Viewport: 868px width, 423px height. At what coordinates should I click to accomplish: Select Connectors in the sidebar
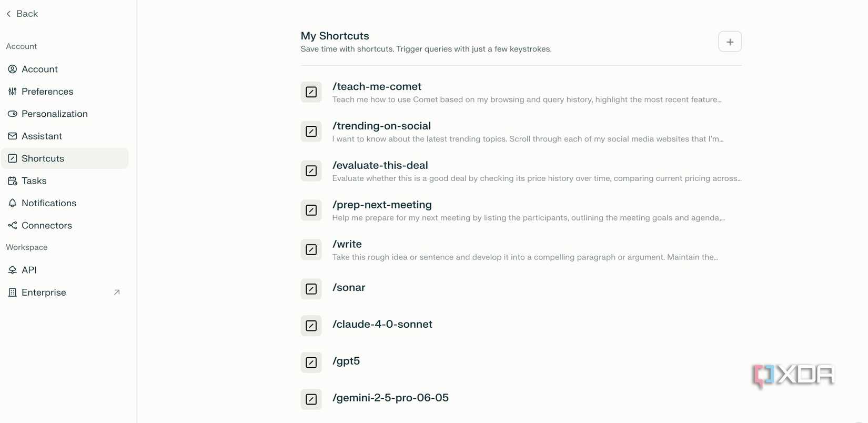pos(46,226)
